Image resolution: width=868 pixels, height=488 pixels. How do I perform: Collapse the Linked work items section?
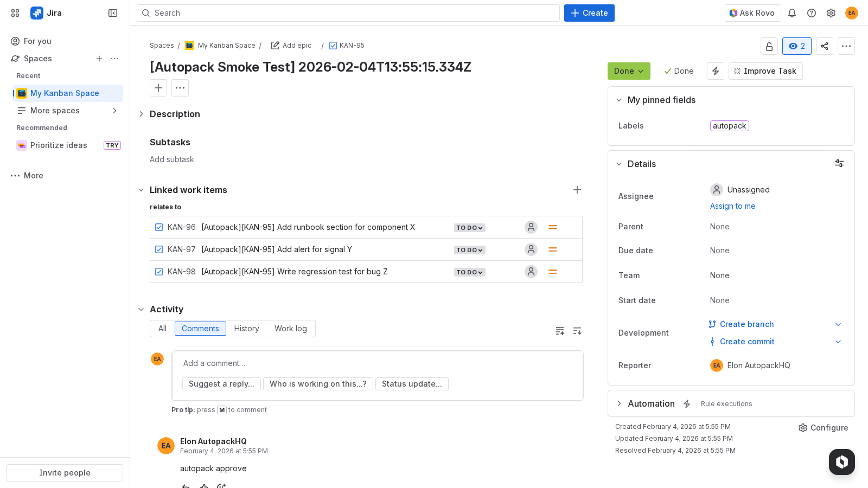click(x=142, y=190)
